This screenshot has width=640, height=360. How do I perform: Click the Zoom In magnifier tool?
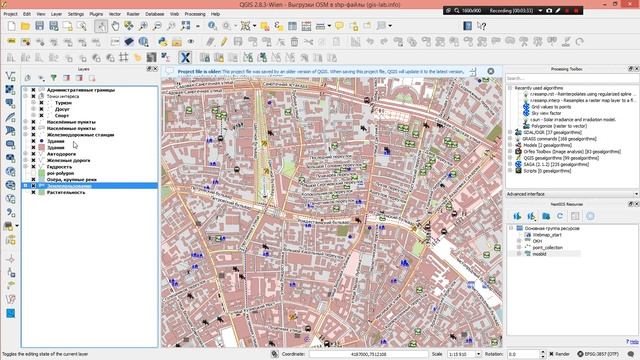tap(143, 26)
